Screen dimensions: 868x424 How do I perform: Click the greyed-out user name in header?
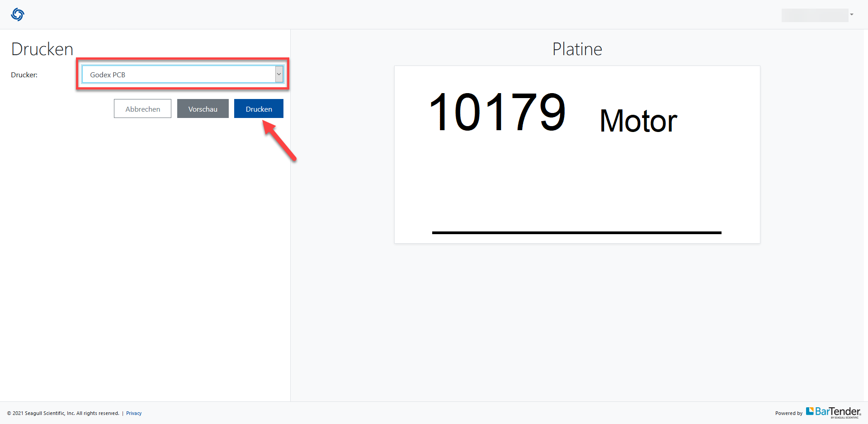coord(814,15)
